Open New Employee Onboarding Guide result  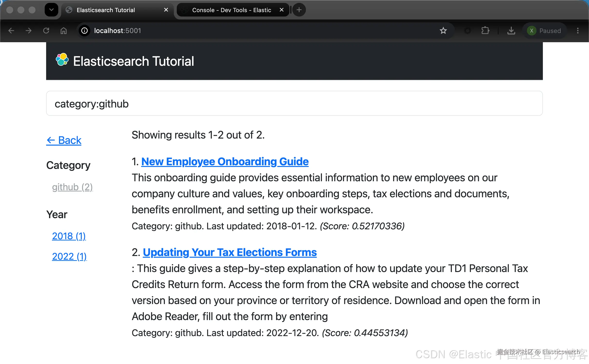point(225,162)
